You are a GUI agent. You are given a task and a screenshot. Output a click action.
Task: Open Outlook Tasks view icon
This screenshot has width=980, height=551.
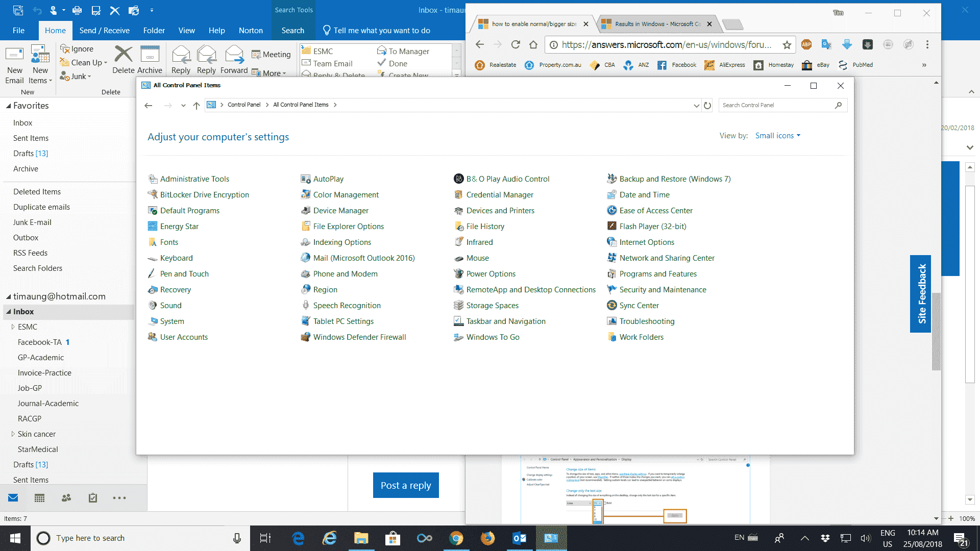[x=93, y=498]
